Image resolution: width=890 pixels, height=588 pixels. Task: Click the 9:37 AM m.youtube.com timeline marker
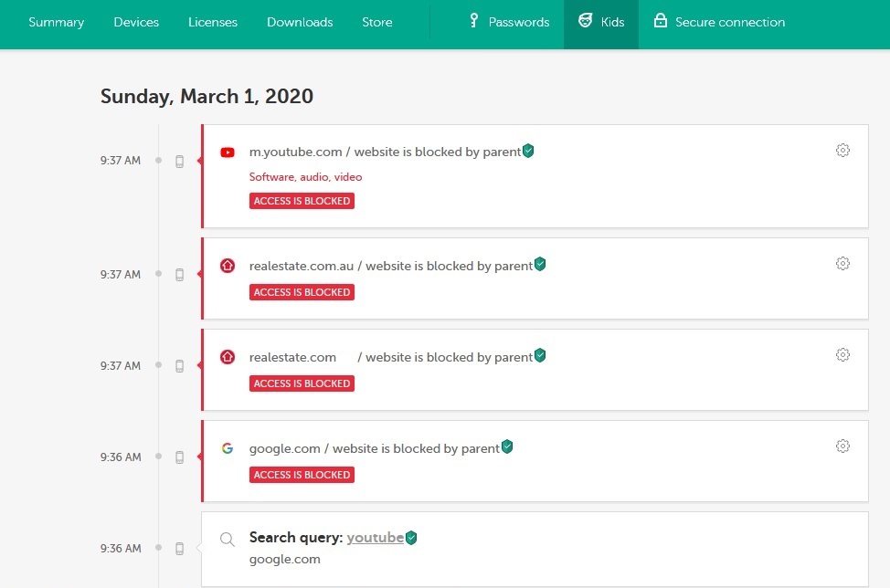click(x=158, y=161)
